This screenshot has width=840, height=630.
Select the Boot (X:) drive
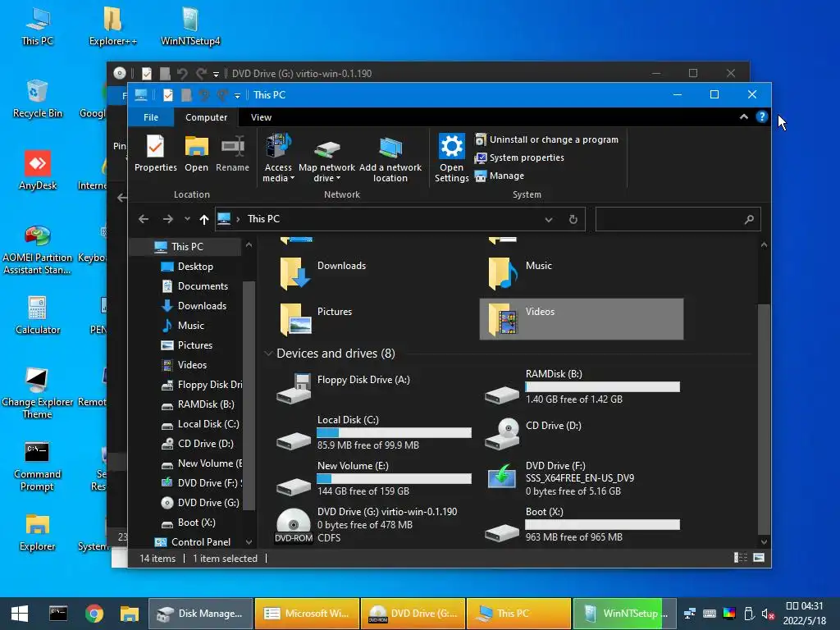click(x=582, y=524)
